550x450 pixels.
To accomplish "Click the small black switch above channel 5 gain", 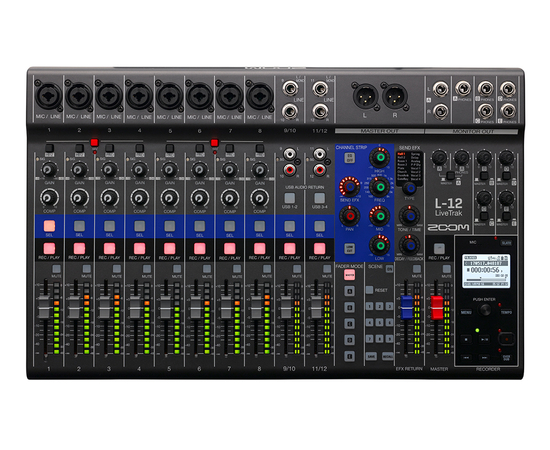I will [170, 148].
